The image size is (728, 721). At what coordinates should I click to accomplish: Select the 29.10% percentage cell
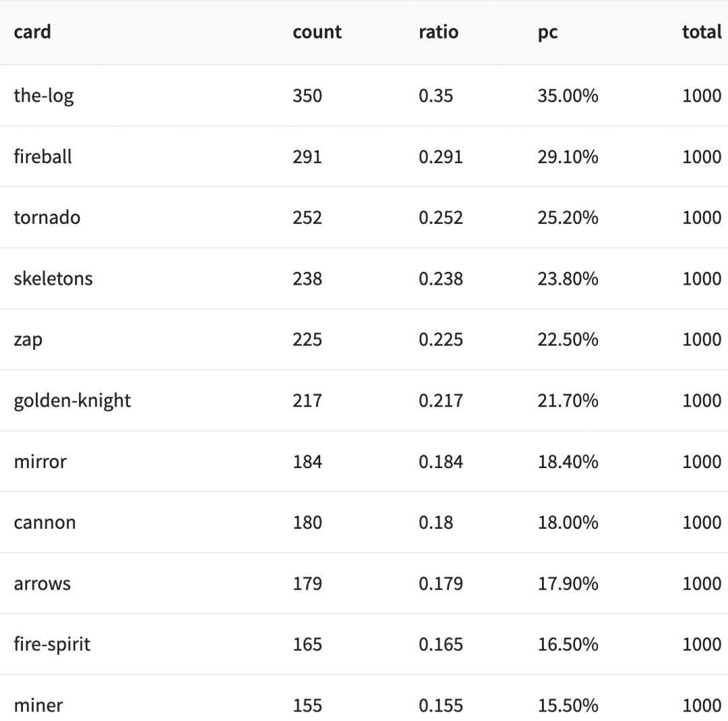click(568, 156)
